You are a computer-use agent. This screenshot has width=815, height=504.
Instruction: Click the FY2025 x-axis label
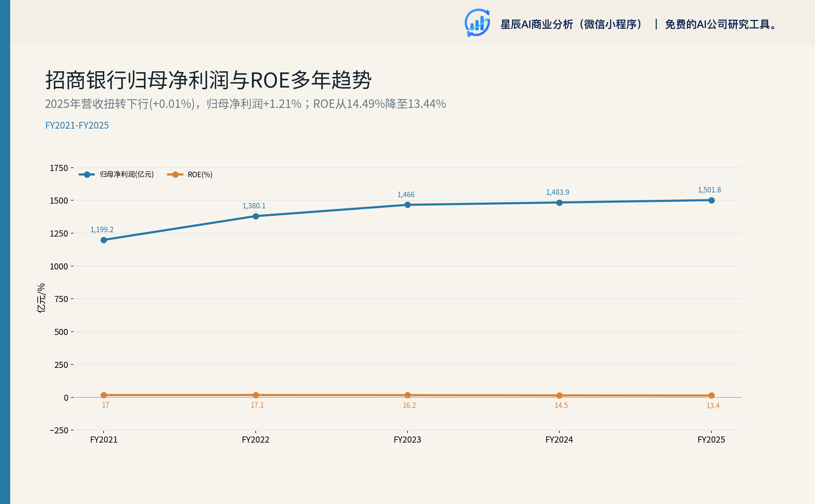tap(711, 440)
